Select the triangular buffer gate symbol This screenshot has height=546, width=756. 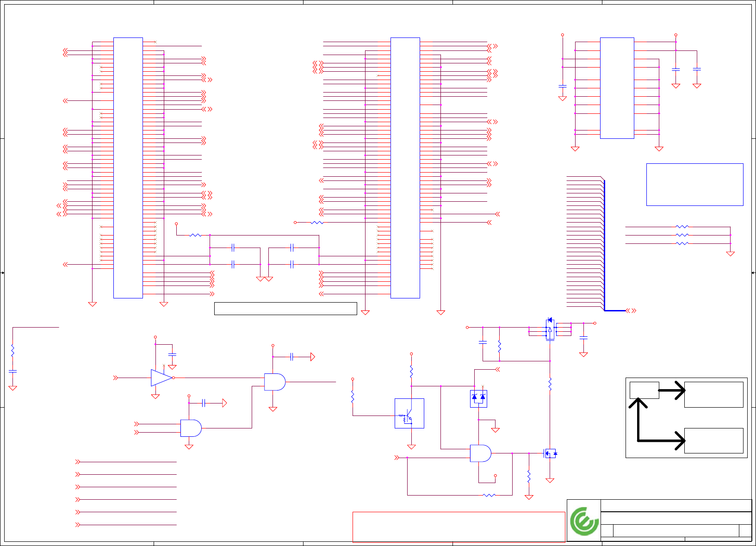click(x=162, y=378)
